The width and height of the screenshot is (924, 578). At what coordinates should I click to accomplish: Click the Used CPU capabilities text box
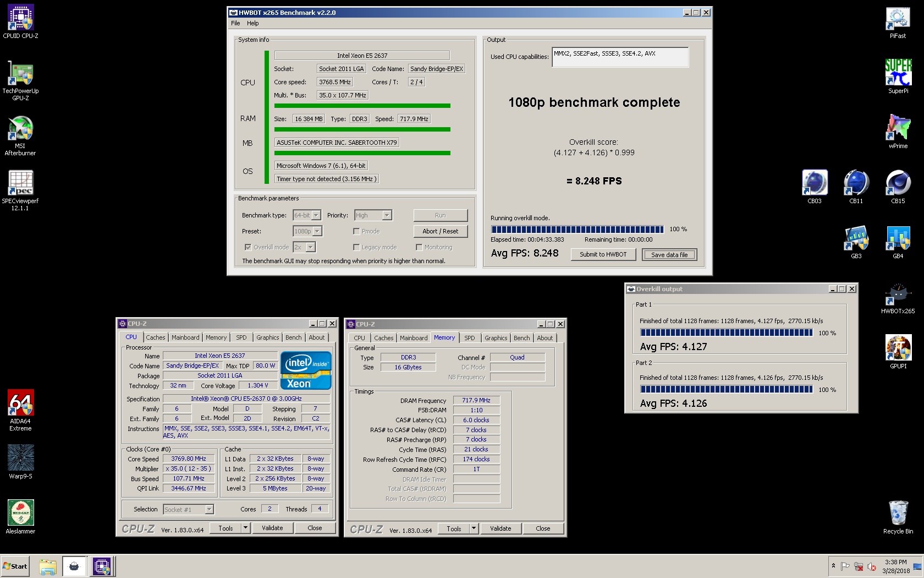(620, 57)
